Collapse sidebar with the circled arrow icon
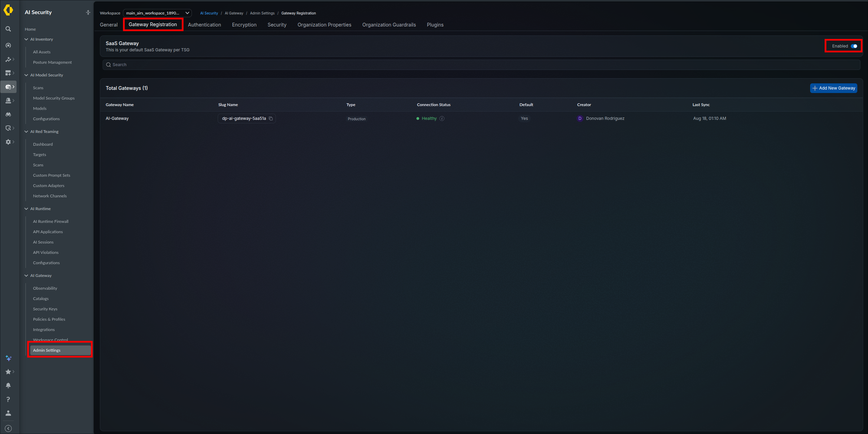The image size is (868, 434). 8,428
